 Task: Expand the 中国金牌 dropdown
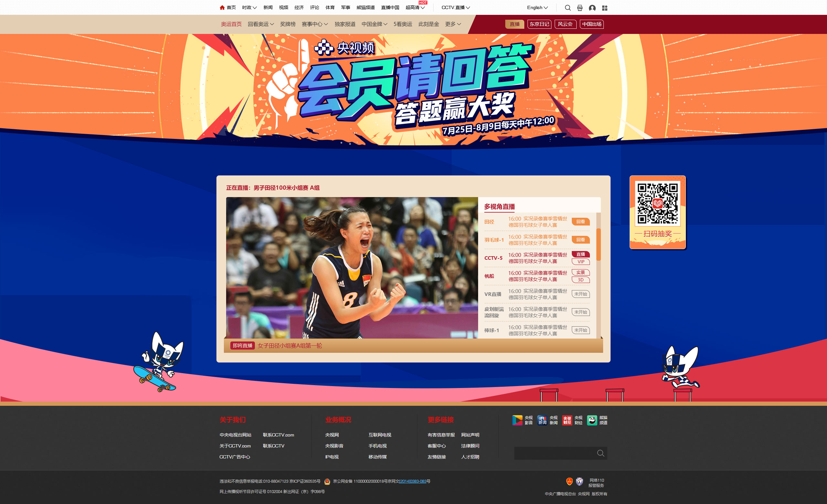374,24
